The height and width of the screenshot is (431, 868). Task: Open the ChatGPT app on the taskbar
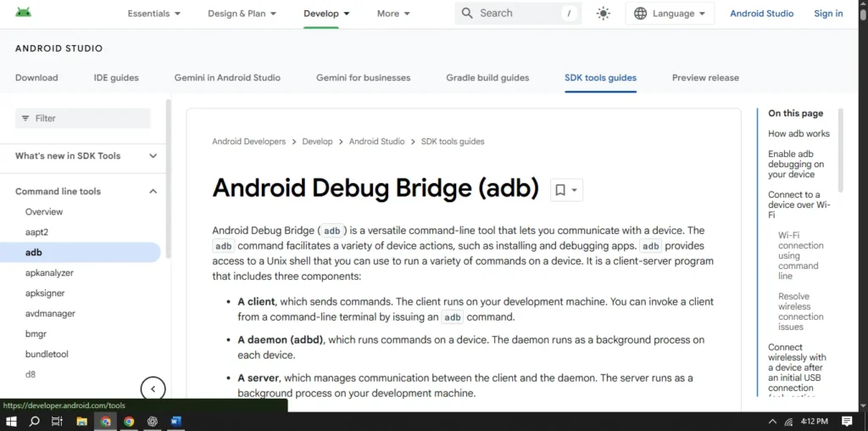tap(153, 421)
